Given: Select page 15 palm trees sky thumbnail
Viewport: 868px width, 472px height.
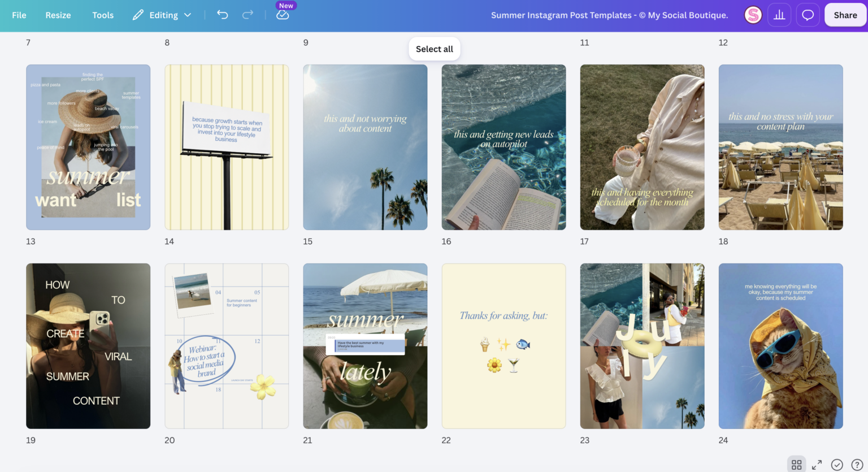Looking at the screenshot, I should (365, 147).
